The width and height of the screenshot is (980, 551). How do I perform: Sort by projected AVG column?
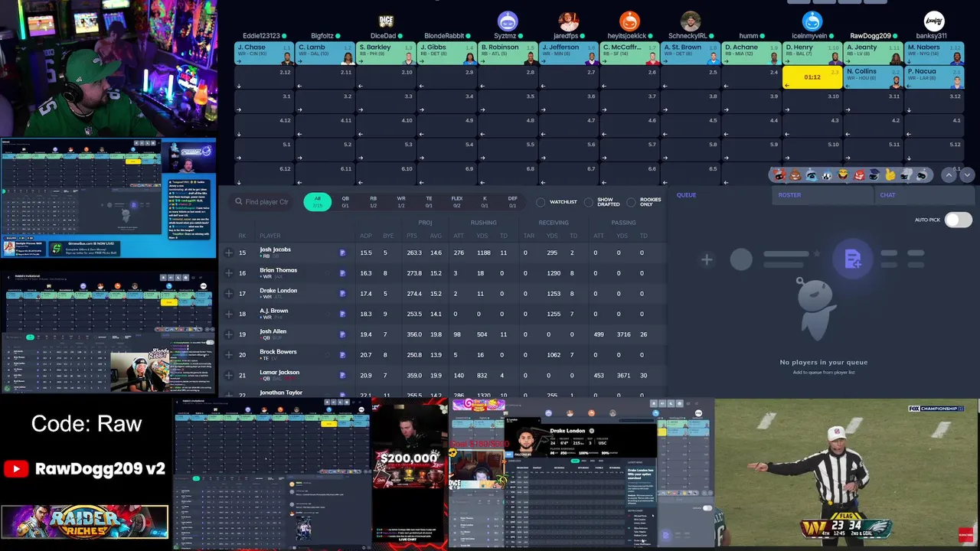click(x=436, y=236)
